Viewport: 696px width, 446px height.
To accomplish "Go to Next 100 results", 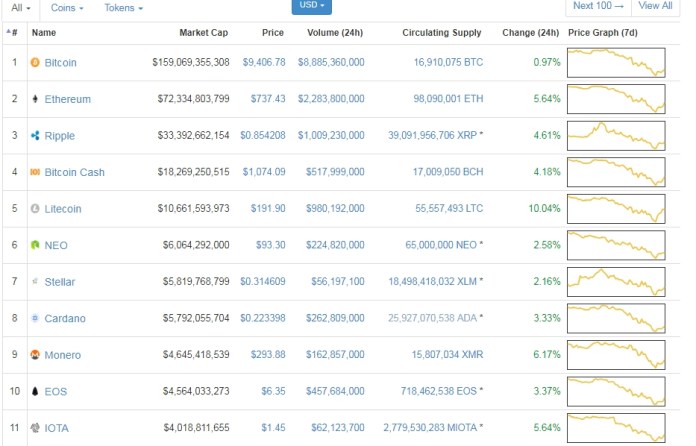I will click(x=598, y=6).
